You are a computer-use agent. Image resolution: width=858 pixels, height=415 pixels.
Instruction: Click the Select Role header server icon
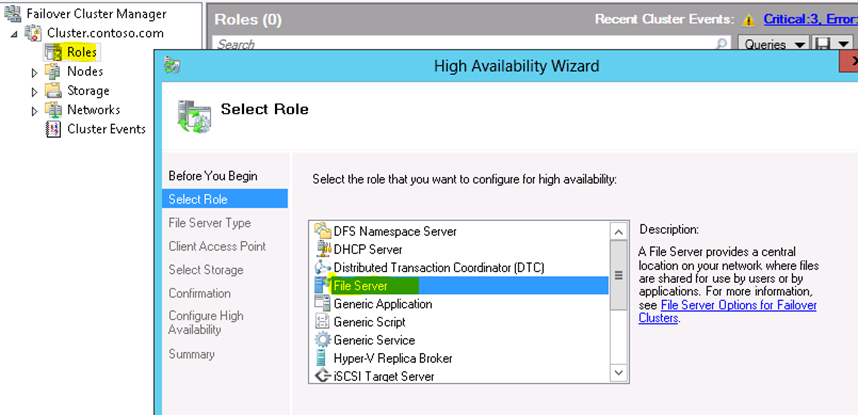click(194, 116)
